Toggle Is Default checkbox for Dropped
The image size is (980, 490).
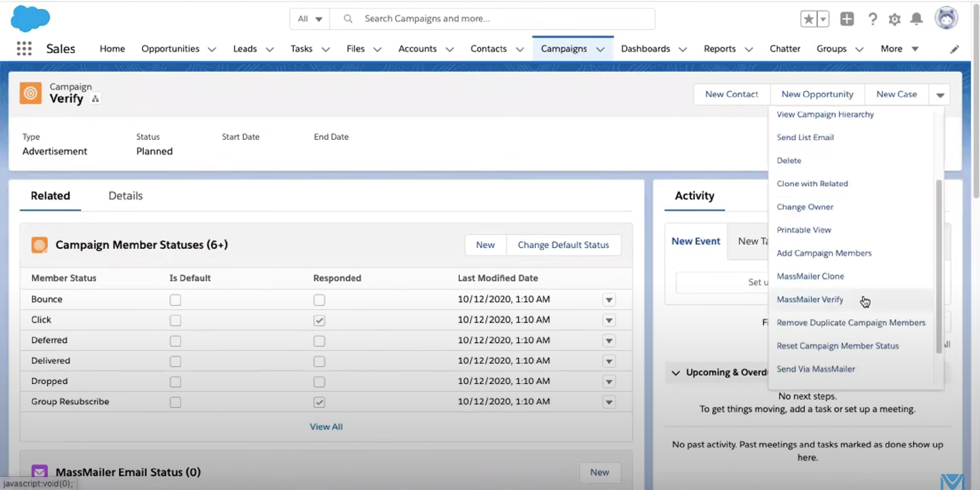click(175, 381)
